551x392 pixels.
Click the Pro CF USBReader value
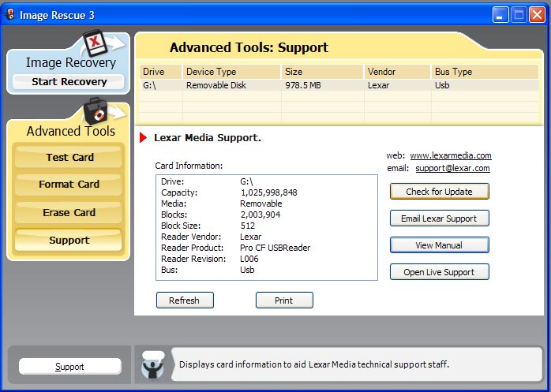click(275, 248)
